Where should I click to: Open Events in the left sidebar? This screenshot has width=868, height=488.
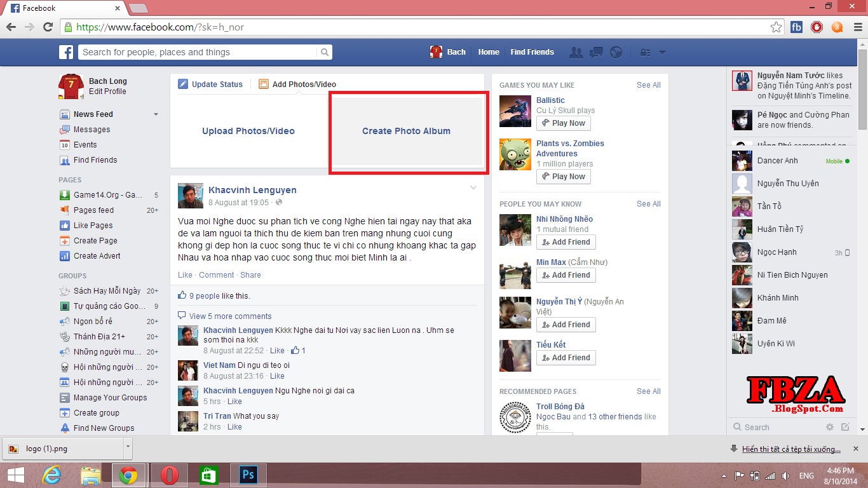pos(85,145)
